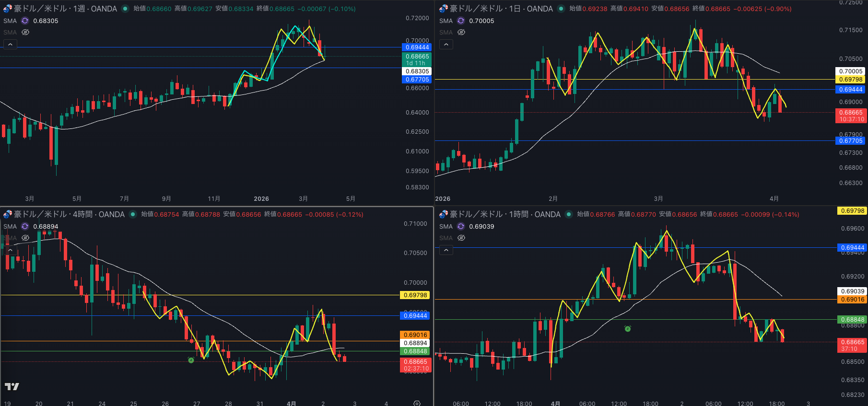The image size is (868, 406).
Task: Click the AUD/USD flag icon on daily chart
Action: (443, 9)
